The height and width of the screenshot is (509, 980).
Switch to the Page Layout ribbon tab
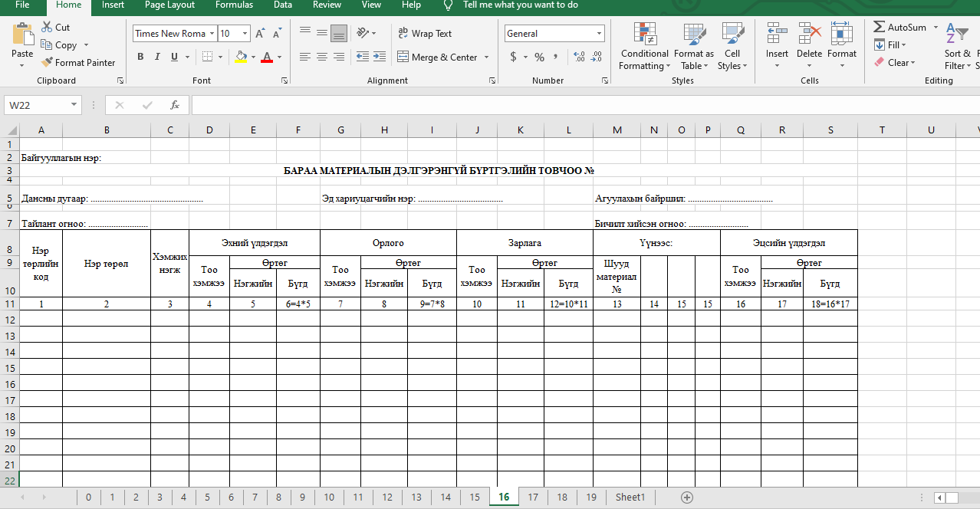pyautogui.click(x=169, y=5)
